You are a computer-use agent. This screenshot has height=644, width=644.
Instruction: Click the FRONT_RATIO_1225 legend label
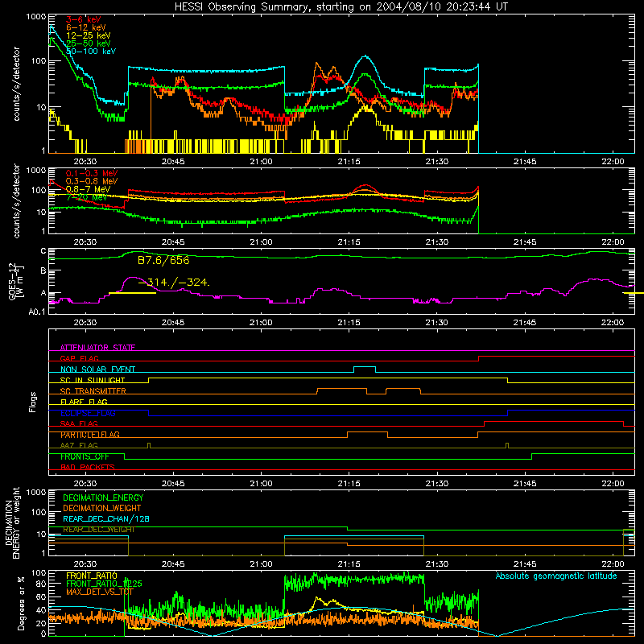(104, 584)
